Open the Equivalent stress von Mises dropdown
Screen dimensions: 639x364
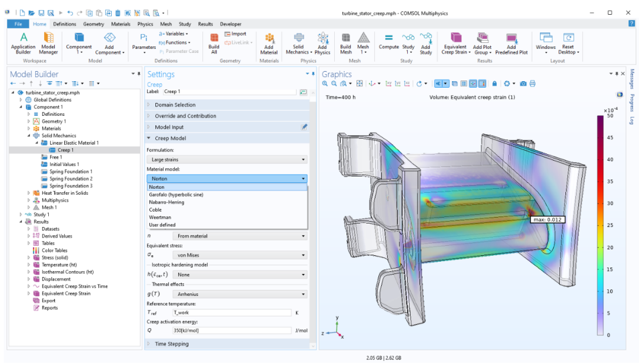pos(239,255)
